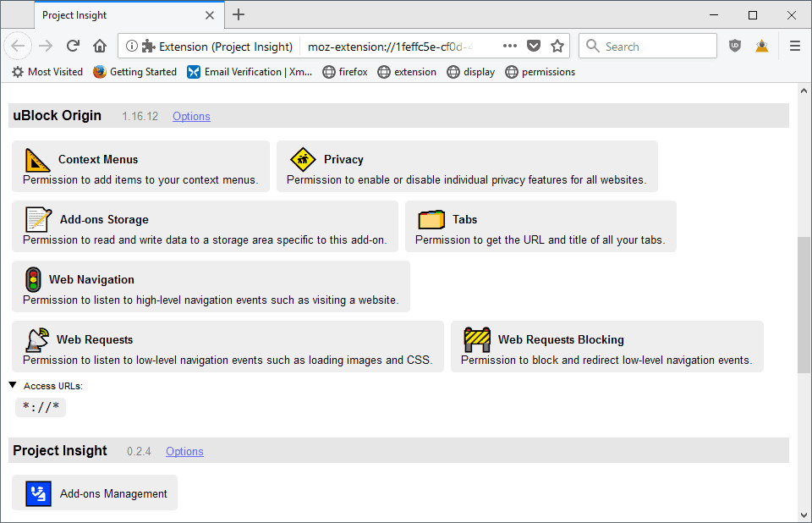This screenshot has height=523, width=812.
Task: Open the page actions ellipsis menu
Action: (509, 47)
